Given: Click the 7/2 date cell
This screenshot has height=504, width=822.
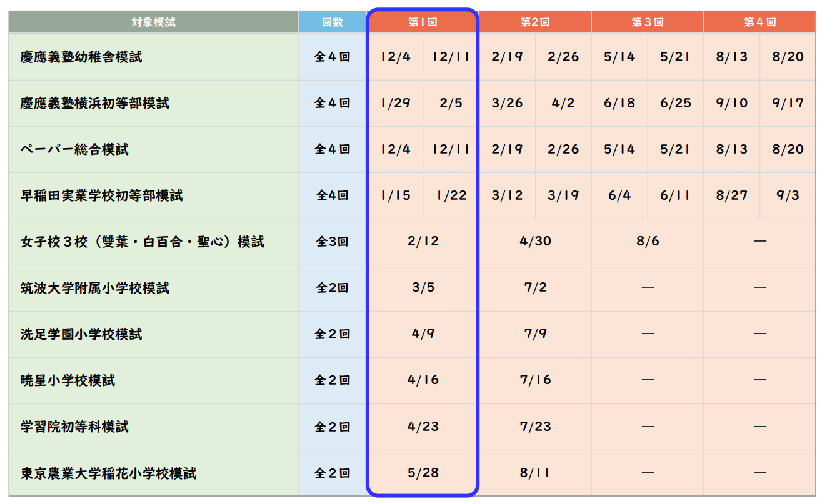Looking at the screenshot, I should [535, 288].
